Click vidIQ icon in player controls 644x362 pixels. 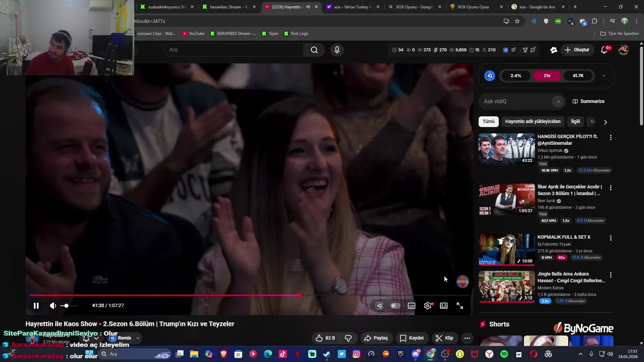pyautogui.click(x=379, y=306)
